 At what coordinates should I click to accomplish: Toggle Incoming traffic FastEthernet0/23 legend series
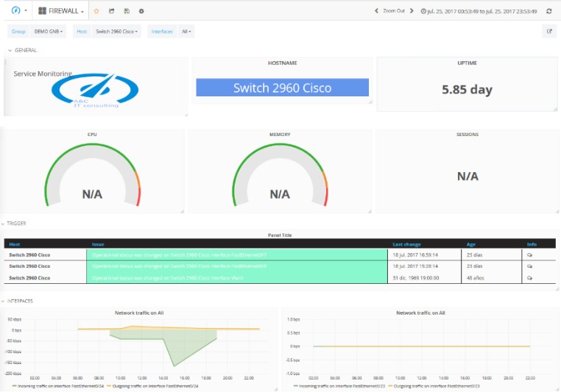tap(339, 386)
